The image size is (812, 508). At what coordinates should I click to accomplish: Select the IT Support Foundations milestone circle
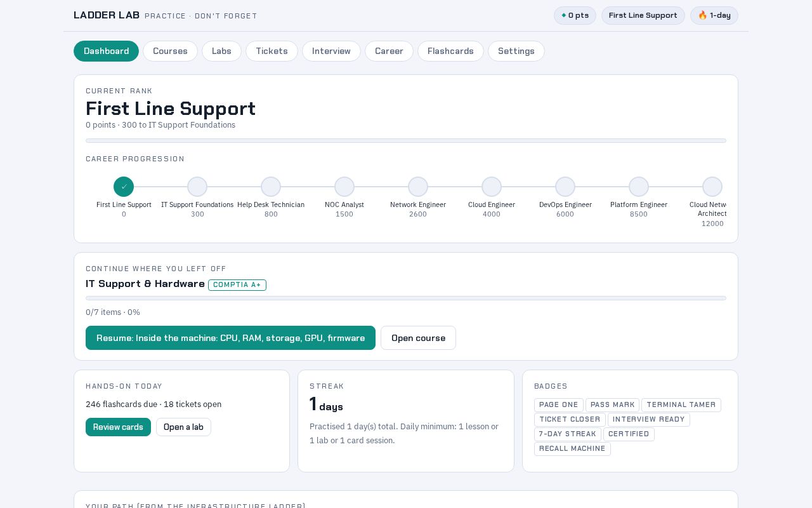[197, 187]
